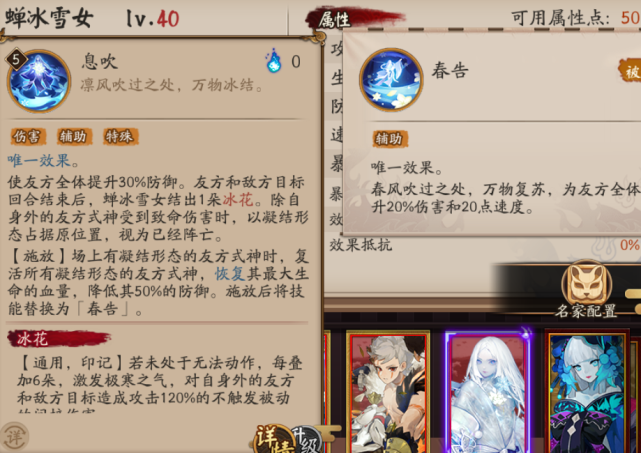
Task: Open the 冰花 keyword link in red
Action: click(x=238, y=200)
